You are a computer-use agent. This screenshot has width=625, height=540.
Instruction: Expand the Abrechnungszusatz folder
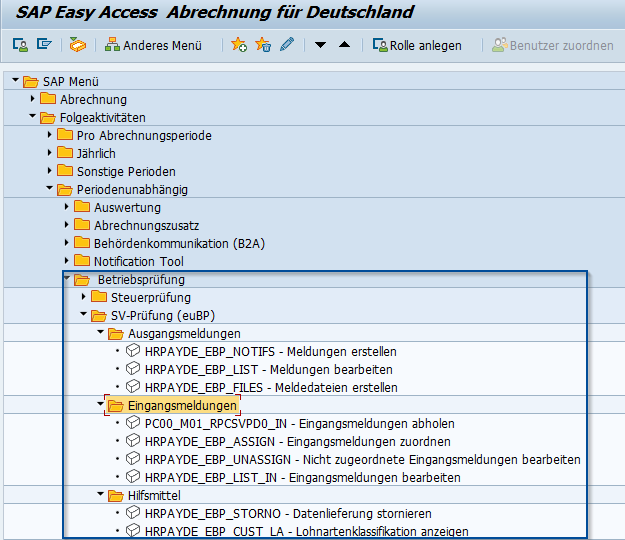tap(67, 225)
